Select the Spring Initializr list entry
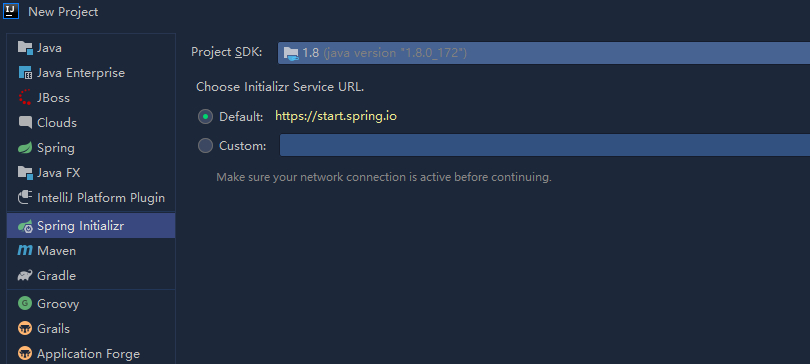This screenshot has height=364, width=810. click(91, 226)
